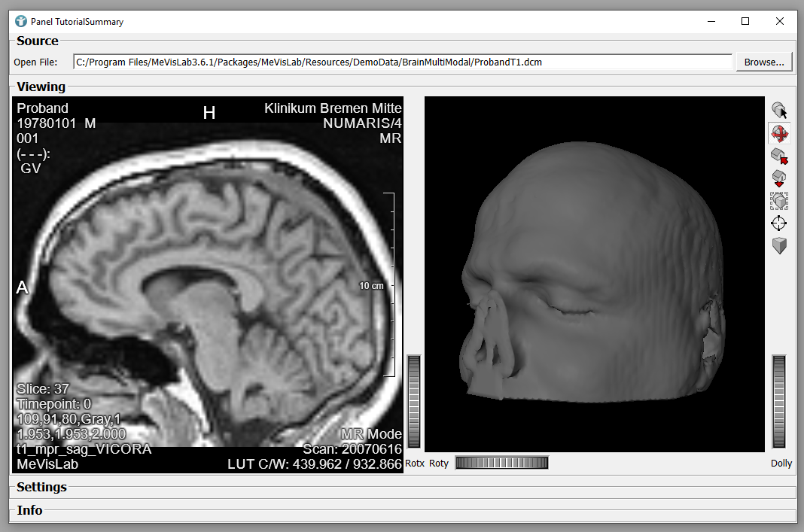Maximize the Panel TutorialSummary window
Image resolution: width=804 pixels, height=532 pixels.
coord(745,21)
